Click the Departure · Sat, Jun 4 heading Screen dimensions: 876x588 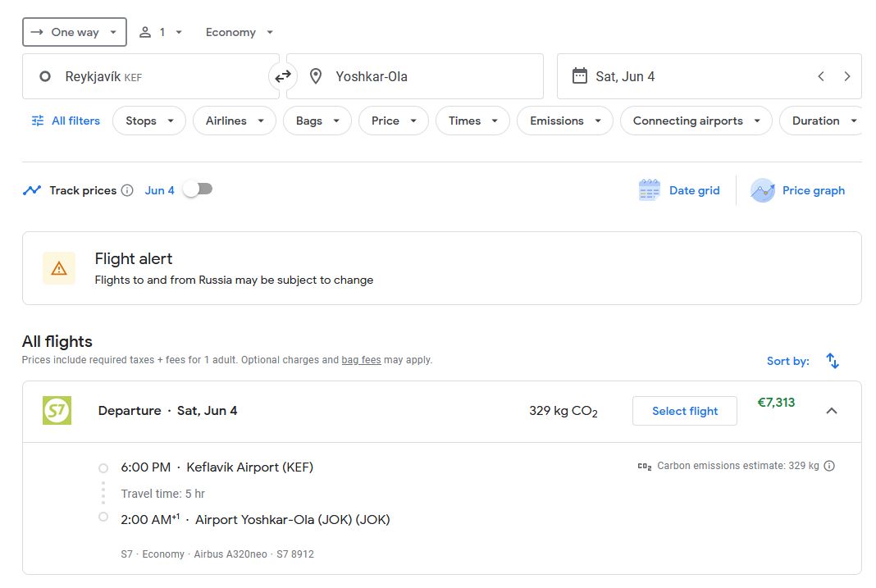click(x=167, y=411)
